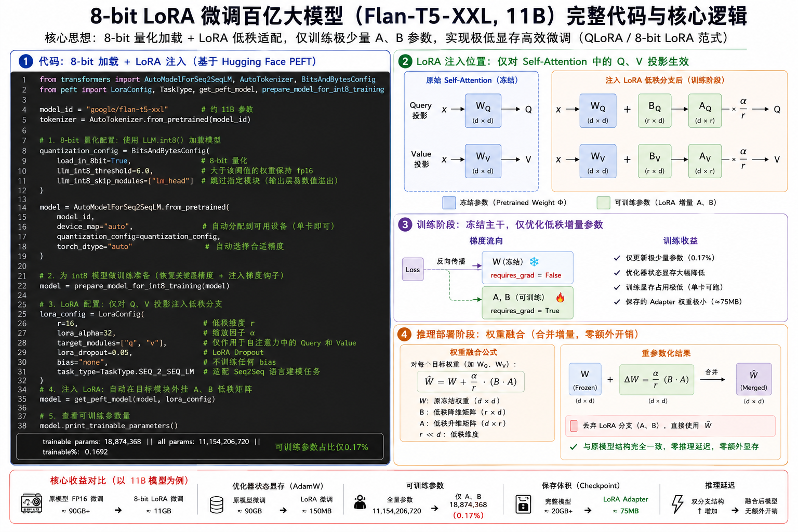Click the purple number 3 badge beside 训练阶段
798x532 pixels.
pos(405,224)
